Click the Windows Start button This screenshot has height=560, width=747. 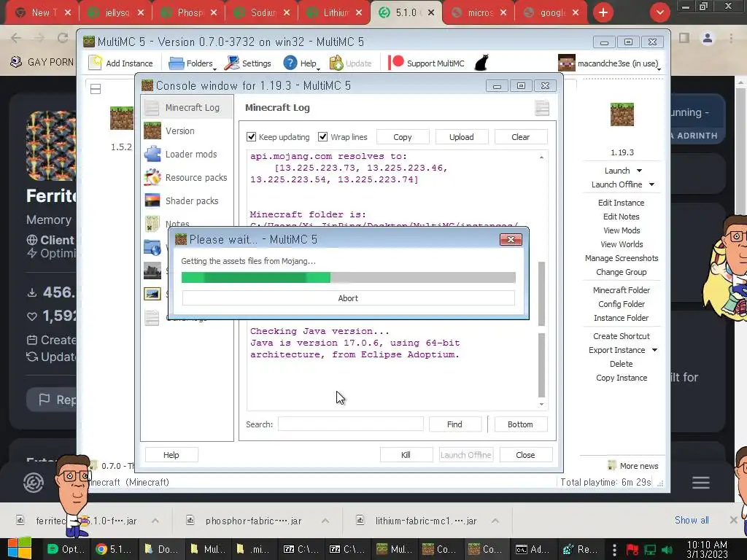19,548
